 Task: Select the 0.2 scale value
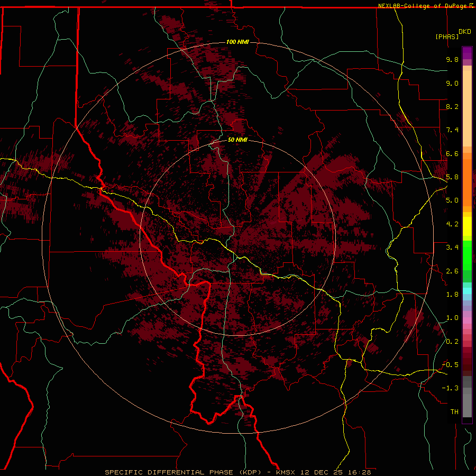(452, 342)
